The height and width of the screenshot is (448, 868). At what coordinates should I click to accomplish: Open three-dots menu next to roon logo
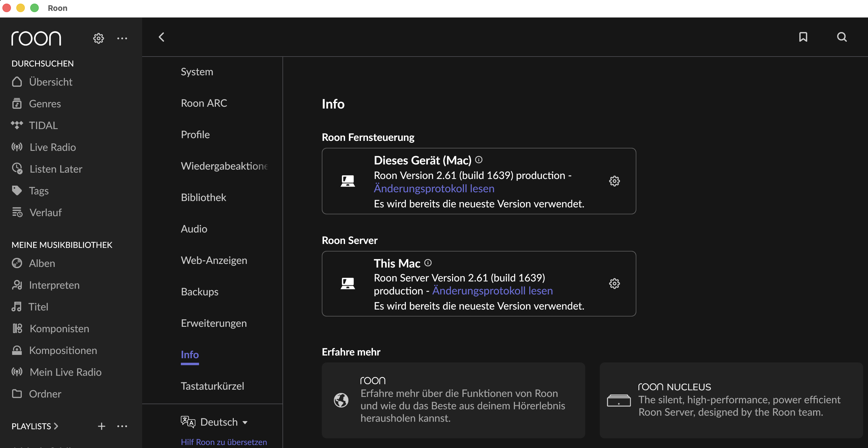[122, 38]
